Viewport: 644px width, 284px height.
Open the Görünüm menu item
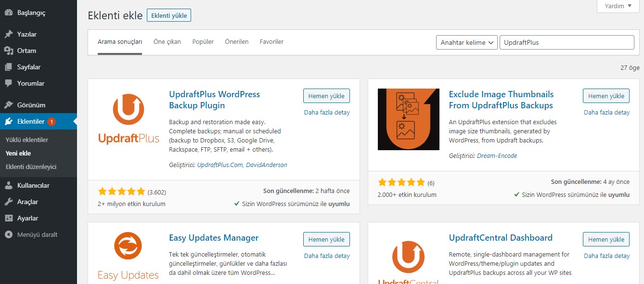(39, 105)
